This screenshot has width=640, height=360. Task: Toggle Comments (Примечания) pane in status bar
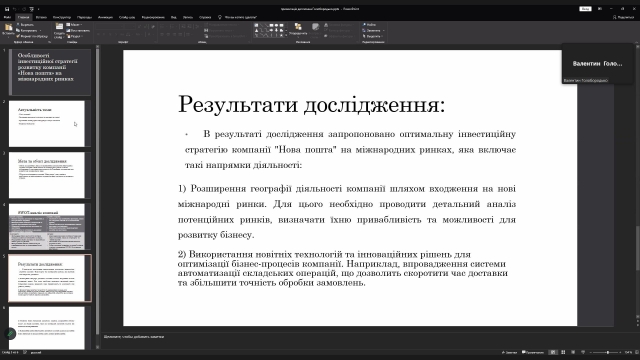[x=533, y=352]
